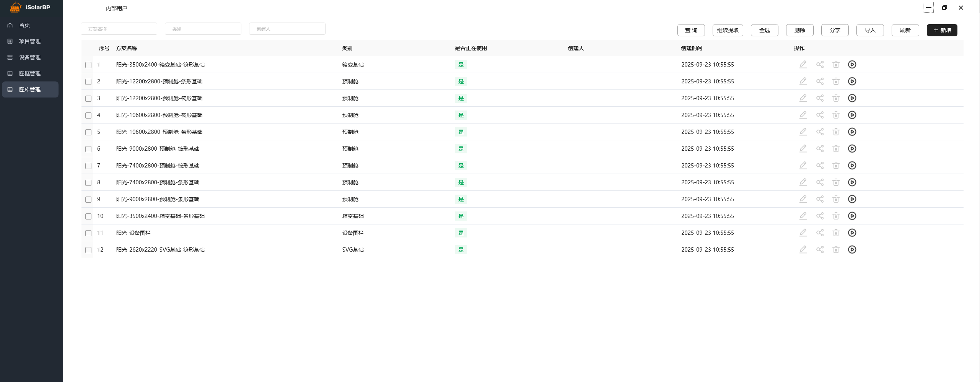The height and width of the screenshot is (382, 980).
Task: Open 设备管理 from the sidebar
Action: click(29, 57)
